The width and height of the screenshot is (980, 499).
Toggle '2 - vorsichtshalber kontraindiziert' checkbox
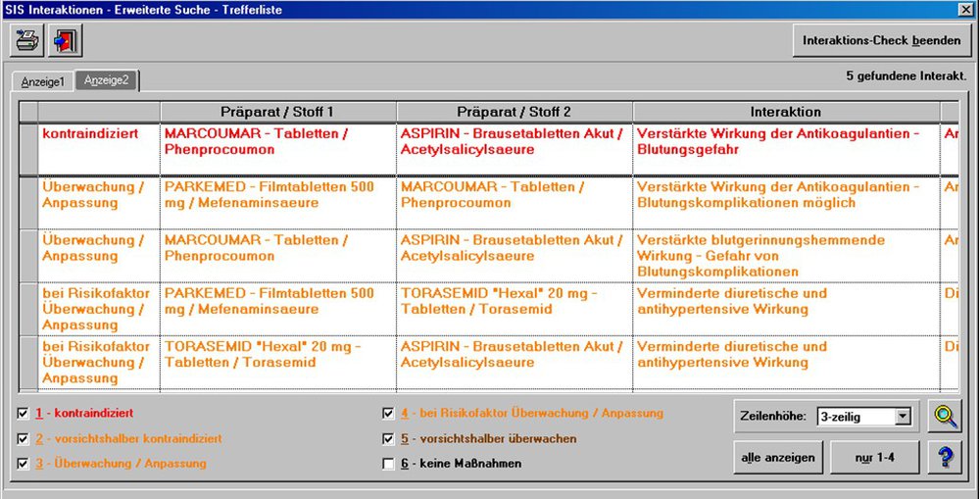(x=24, y=438)
